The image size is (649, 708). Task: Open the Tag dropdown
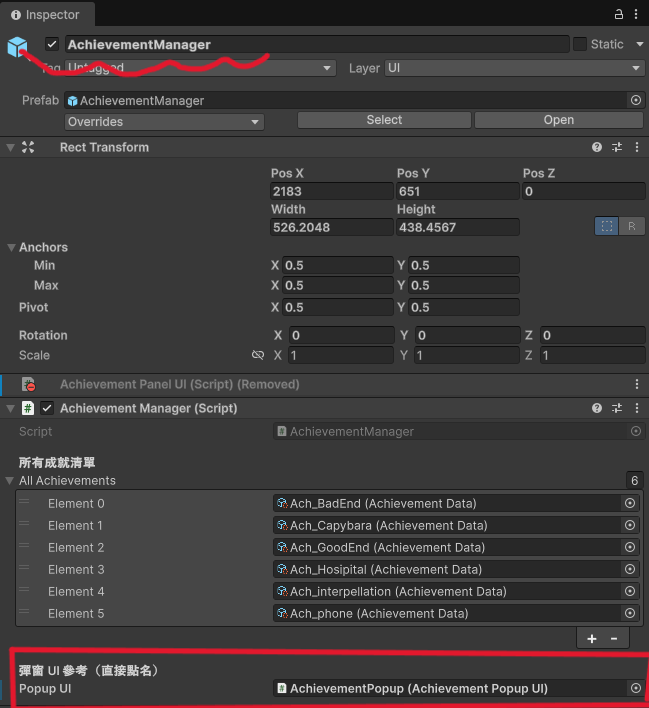click(x=200, y=68)
